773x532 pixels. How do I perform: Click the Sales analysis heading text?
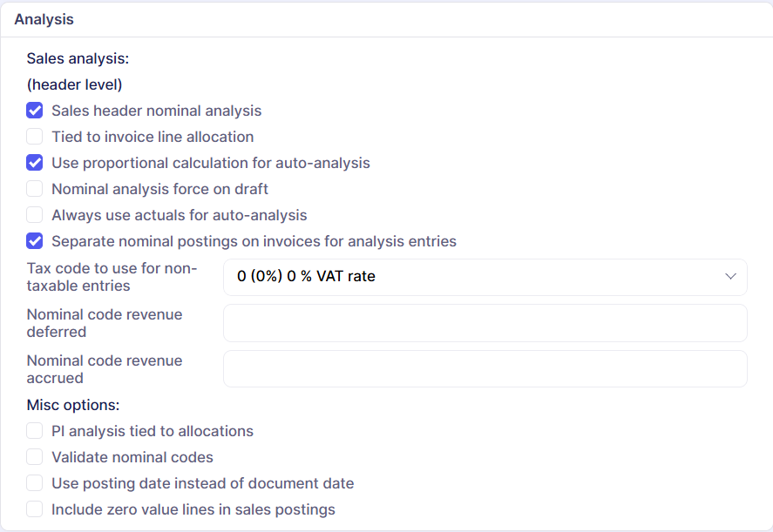(x=78, y=59)
